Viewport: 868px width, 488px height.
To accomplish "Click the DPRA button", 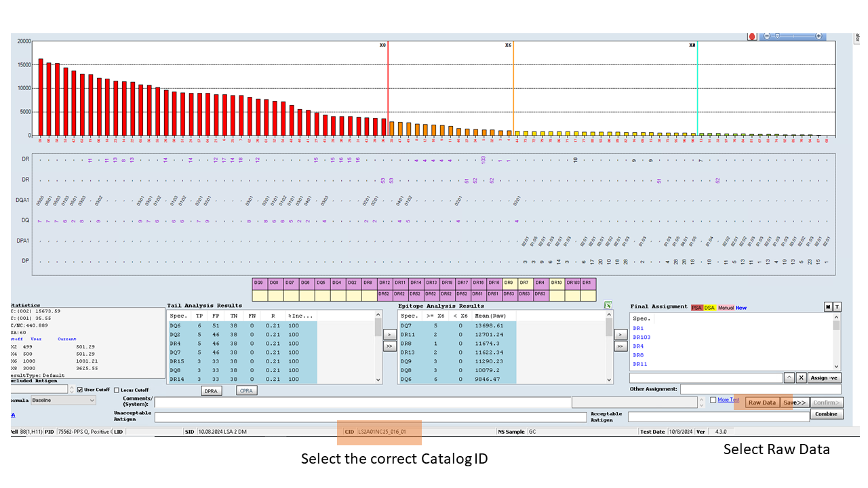I will click(x=212, y=391).
